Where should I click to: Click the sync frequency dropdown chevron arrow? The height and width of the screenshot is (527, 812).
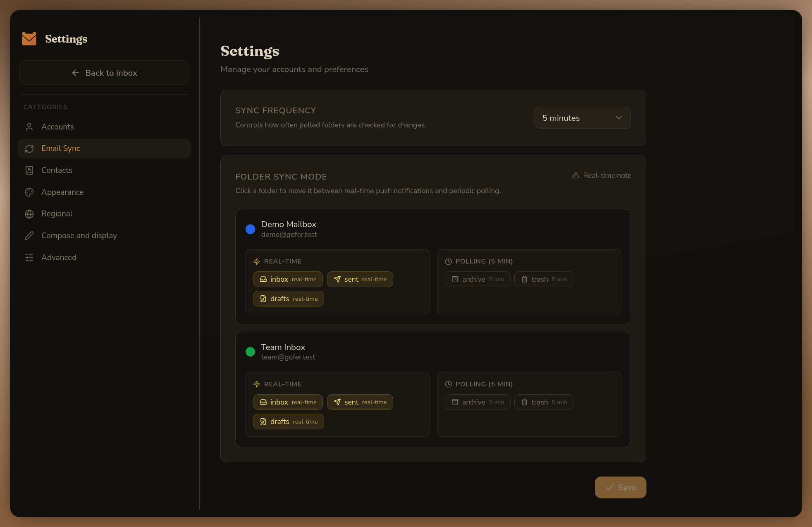tap(619, 118)
